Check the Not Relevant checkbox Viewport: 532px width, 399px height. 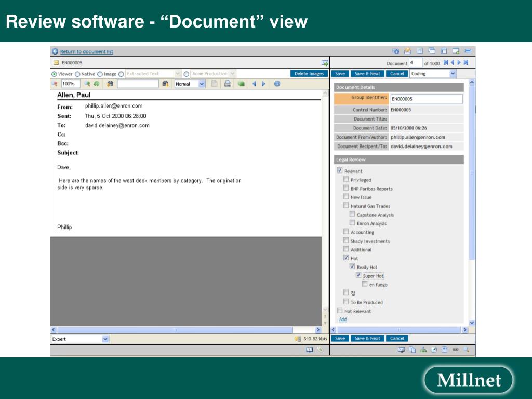tap(340, 311)
